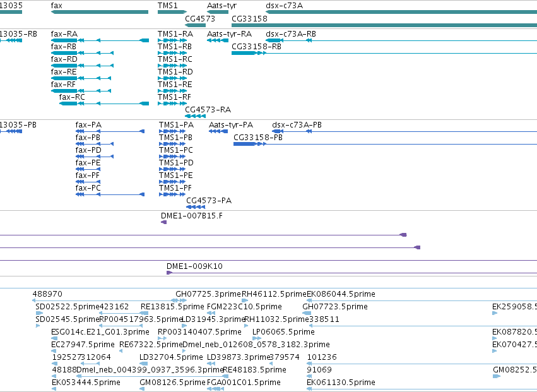Click the RE67322.5prime EST label
This screenshot has width=537, height=392.
[x=151, y=345]
